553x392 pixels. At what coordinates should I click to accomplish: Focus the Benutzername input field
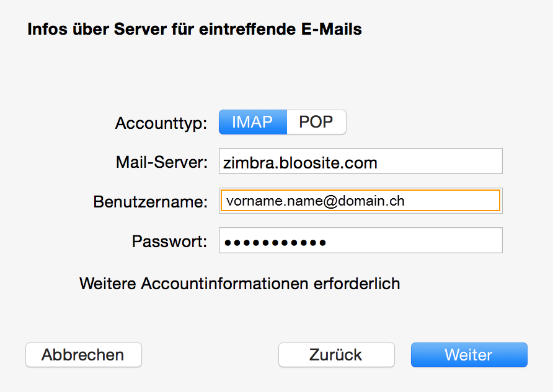click(x=360, y=200)
